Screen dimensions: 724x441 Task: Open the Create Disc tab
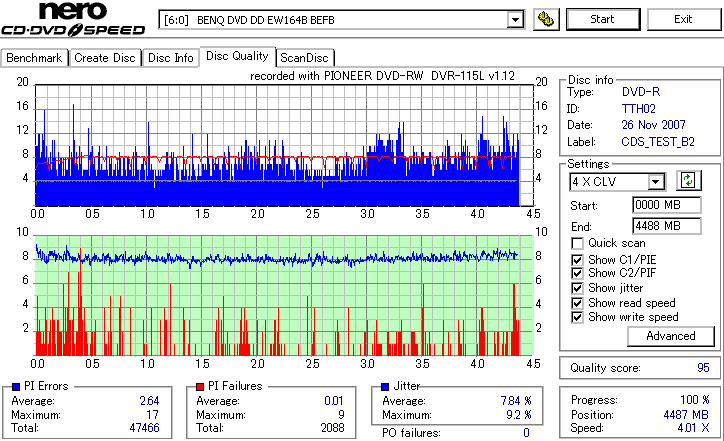(x=105, y=58)
